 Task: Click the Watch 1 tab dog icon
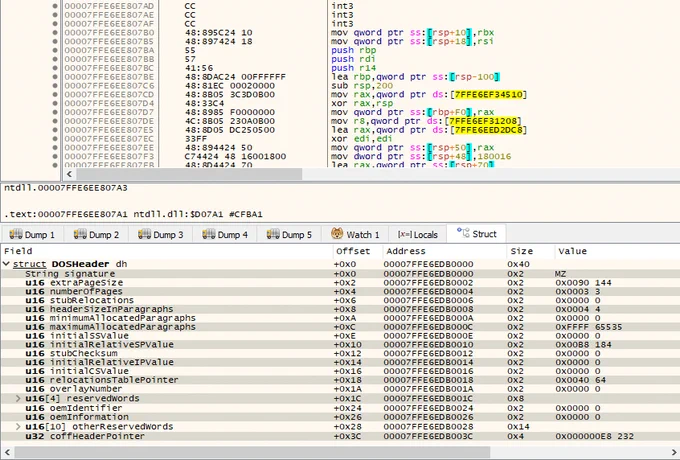(x=337, y=234)
